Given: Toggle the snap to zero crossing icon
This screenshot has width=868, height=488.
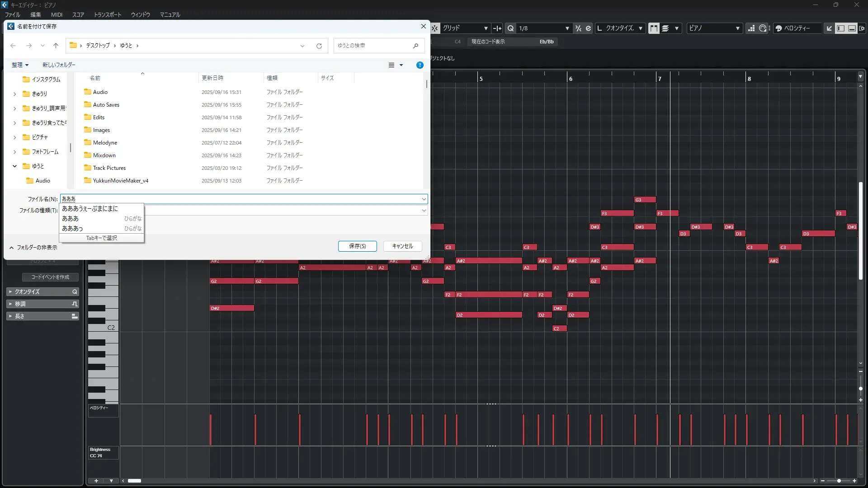Looking at the screenshot, I should click(x=497, y=28).
